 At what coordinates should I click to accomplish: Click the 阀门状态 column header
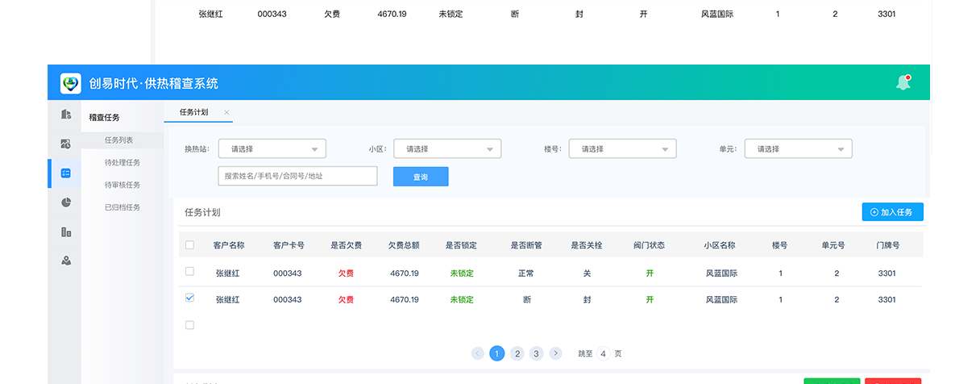point(649,245)
